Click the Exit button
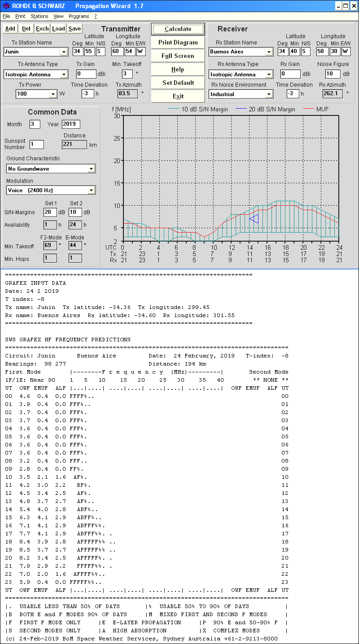The height and width of the screenshot is (644, 359). click(x=178, y=96)
